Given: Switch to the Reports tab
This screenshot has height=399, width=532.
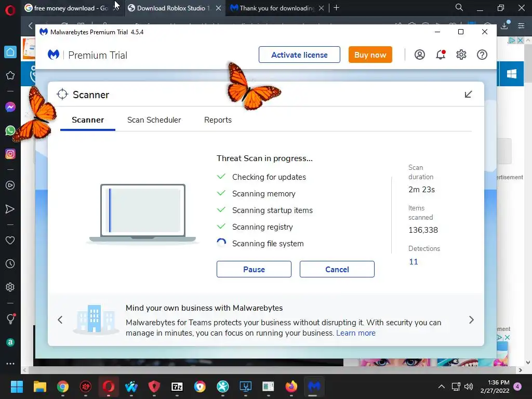Looking at the screenshot, I should tap(218, 120).
